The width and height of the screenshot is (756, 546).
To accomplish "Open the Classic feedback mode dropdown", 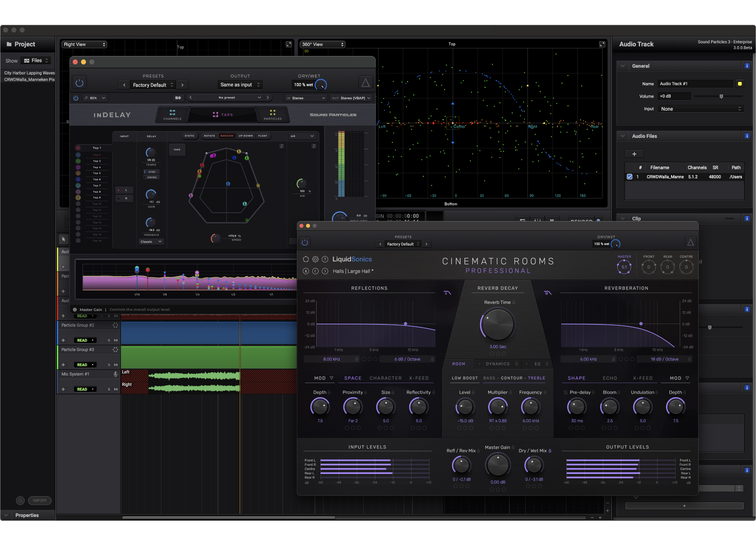I will pos(151,242).
